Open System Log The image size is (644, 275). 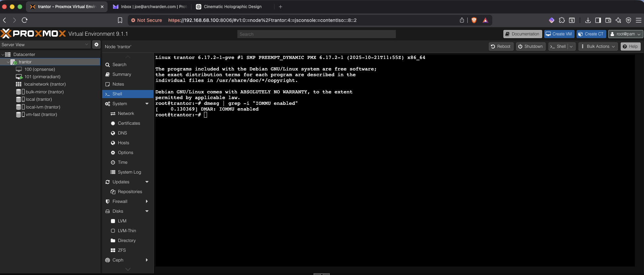[129, 172]
